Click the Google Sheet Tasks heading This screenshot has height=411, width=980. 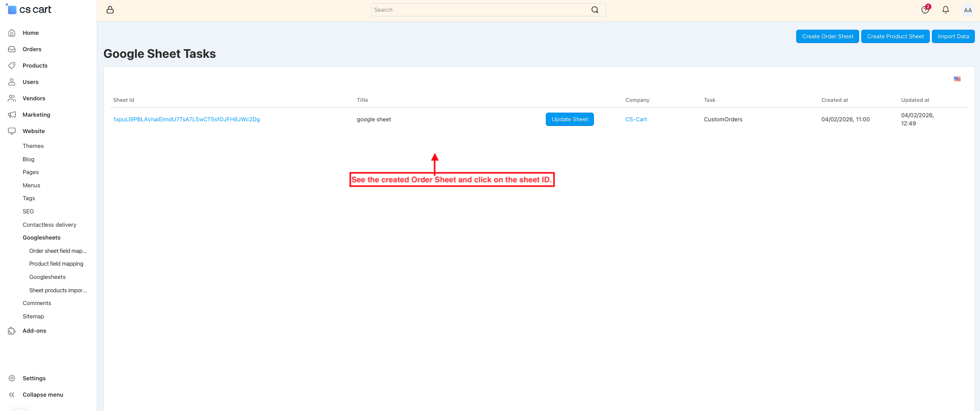[160, 54]
